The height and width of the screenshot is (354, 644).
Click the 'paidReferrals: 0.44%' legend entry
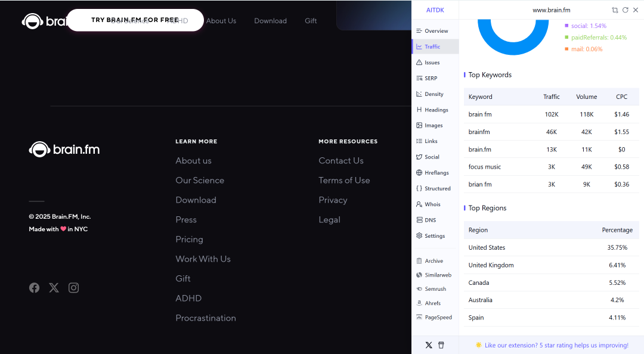pos(596,38)
